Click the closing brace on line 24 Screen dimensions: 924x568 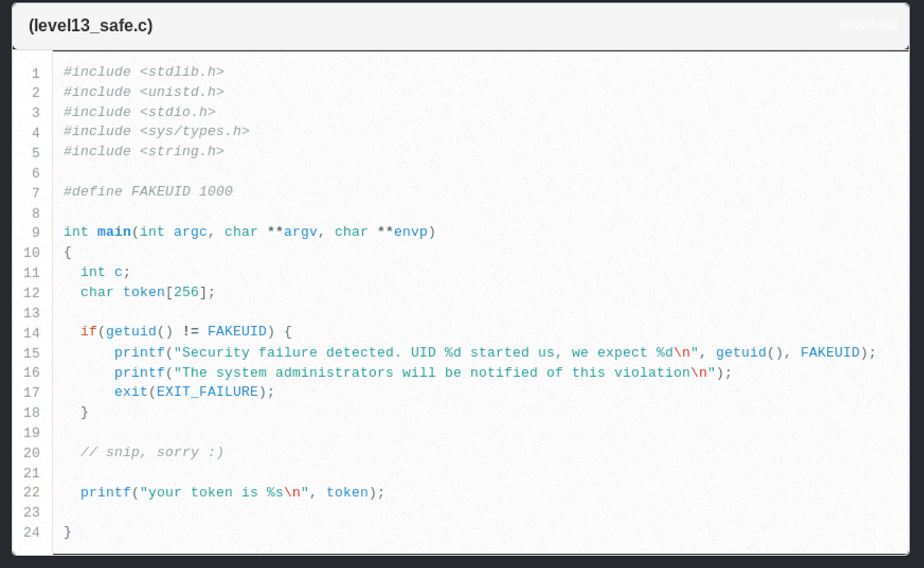(x=67, y=532)
